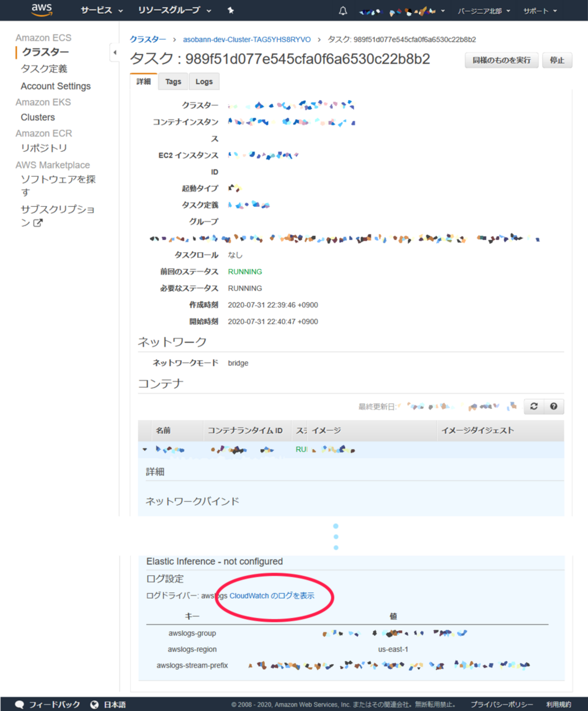Click the us-east-1 region value
Image resolution: width=588 pixels, height=711 pixels.
pyautogui.click(x=393, y=649)
